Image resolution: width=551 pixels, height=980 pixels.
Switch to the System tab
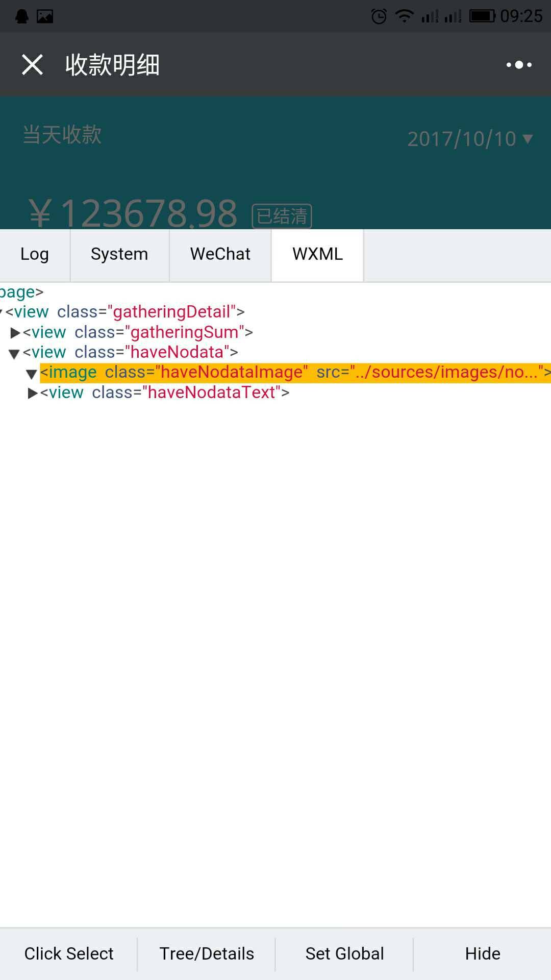coord(119,254)
